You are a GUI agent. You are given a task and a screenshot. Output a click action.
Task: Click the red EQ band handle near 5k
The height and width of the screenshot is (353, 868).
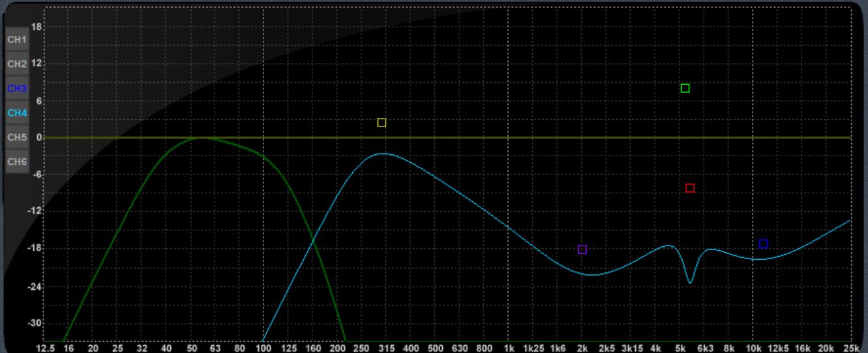(x=690, y=188)
